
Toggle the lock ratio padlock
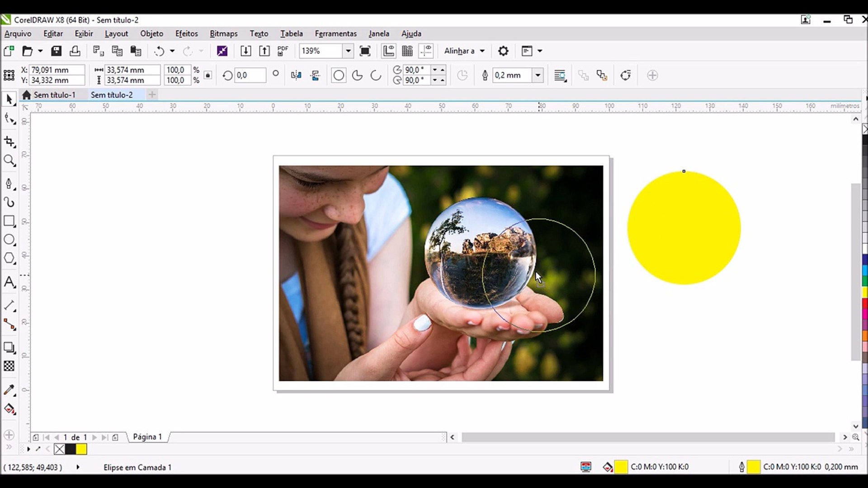click(208, 75)
